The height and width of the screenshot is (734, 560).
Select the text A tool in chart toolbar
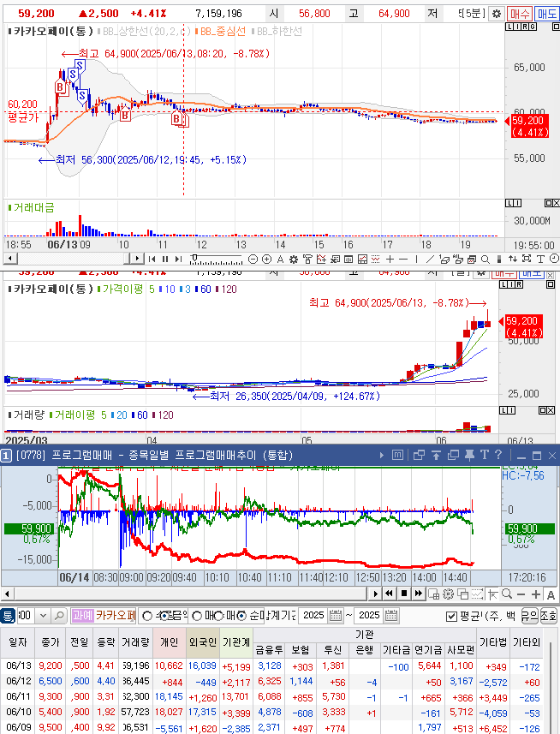click(280, 259)
